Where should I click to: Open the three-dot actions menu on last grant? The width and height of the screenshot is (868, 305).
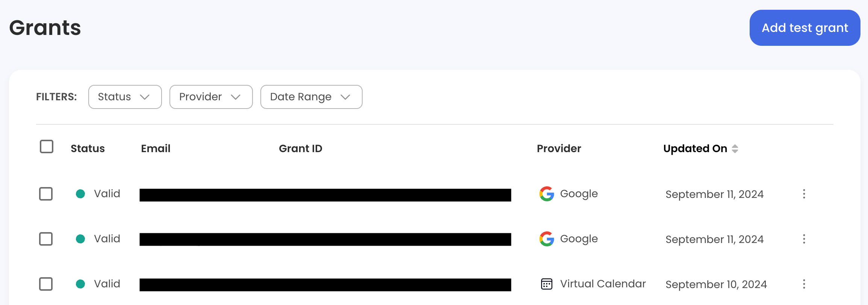pos(804,284)
